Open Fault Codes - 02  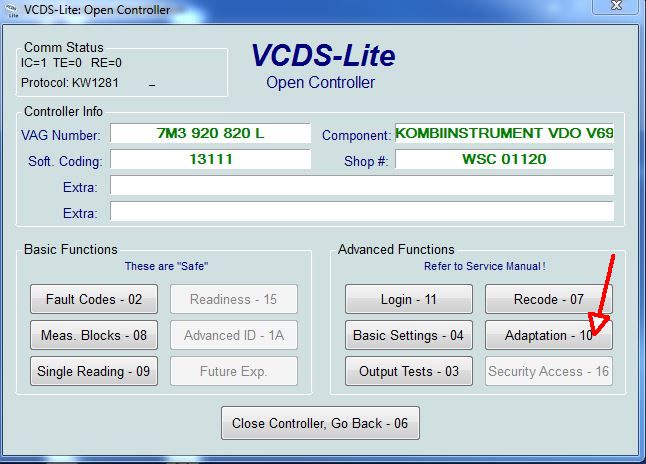(94, 299)
